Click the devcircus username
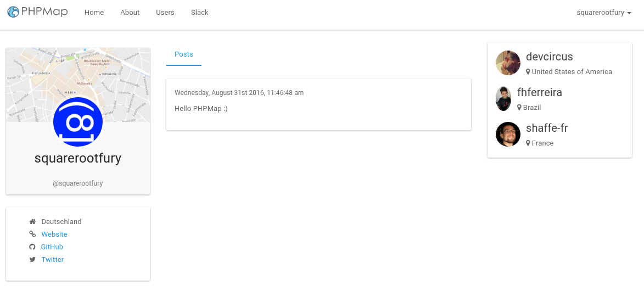 (x=549, y=57)
